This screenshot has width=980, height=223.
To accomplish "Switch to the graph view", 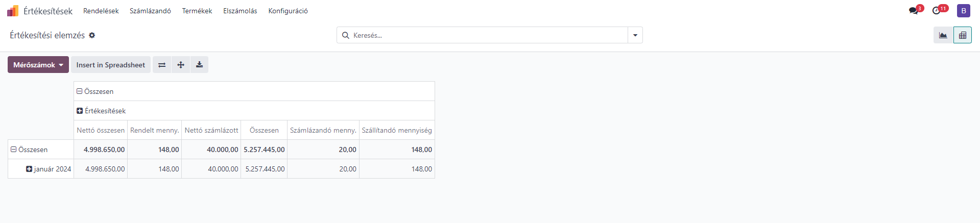I will (943, 35).
